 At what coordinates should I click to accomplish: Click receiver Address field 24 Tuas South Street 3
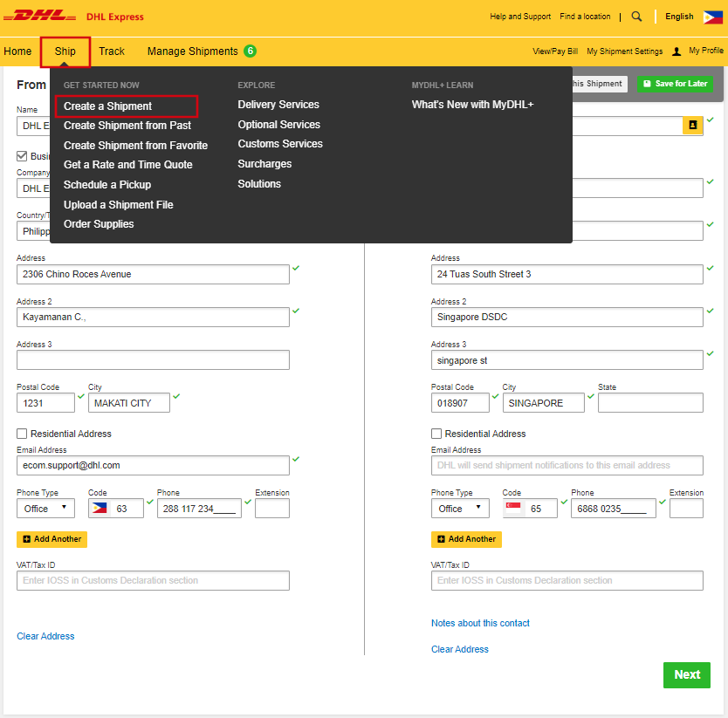click(567, 274)
